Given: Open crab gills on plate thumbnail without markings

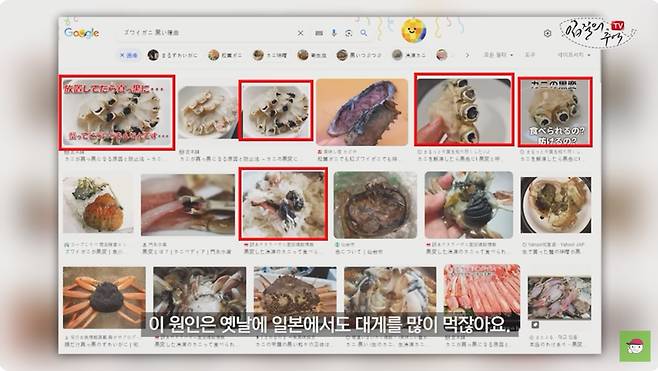Looking at the screenshot, I should point(208,112).
